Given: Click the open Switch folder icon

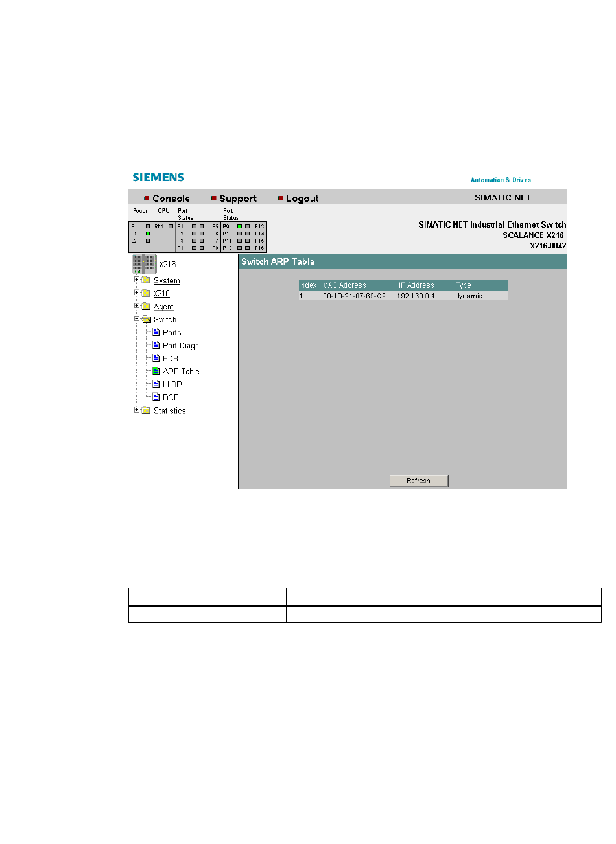Looking at the screenshot, I should [146, 319].
